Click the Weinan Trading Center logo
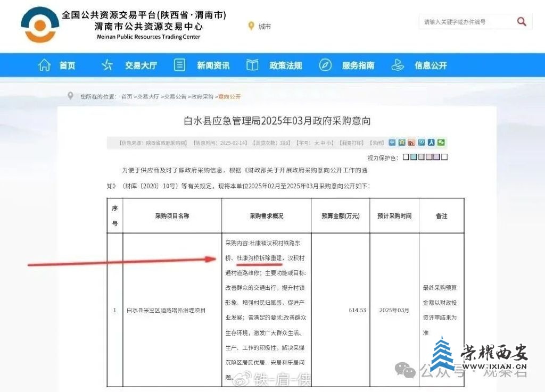 [x=40, y=24]
